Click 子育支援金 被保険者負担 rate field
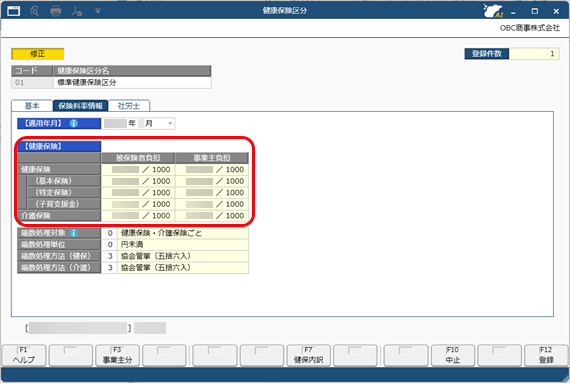This screenshot has height=384, width=570. pyautogui.click(x=138, y=204)
